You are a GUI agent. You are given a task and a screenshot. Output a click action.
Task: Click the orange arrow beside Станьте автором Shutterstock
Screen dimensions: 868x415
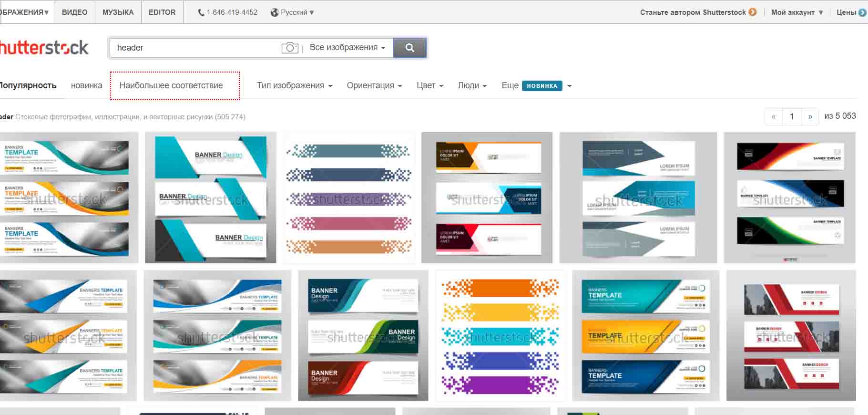pos(753,12)
